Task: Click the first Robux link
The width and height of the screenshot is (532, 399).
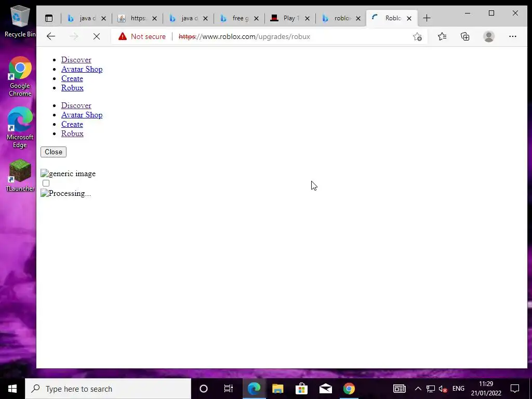Action: tap(72, 87)
